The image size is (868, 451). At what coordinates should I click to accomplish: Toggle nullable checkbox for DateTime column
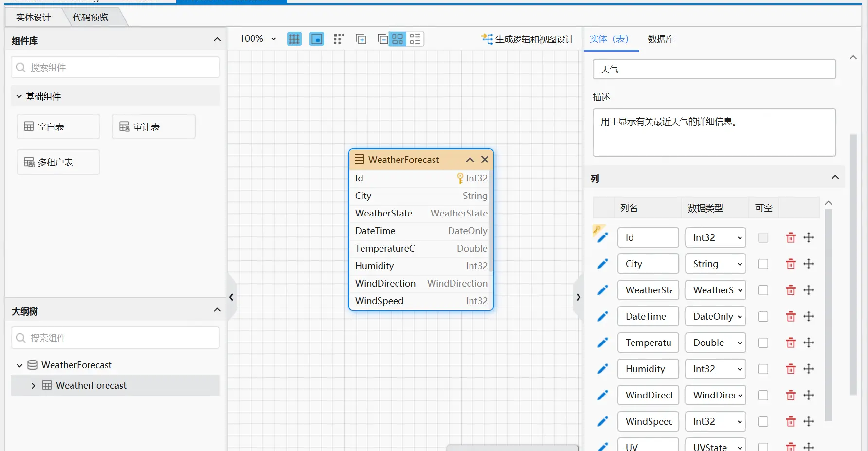click(x=763, y=316)
